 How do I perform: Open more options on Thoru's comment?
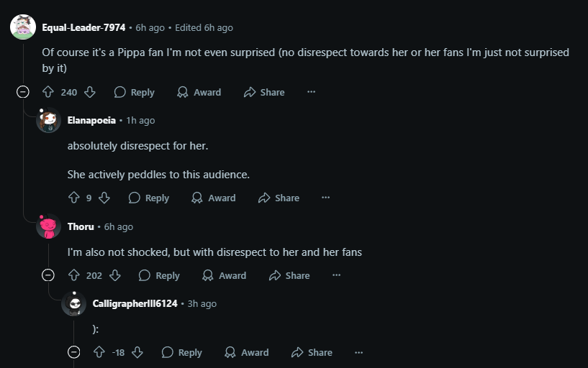[336, 275]
